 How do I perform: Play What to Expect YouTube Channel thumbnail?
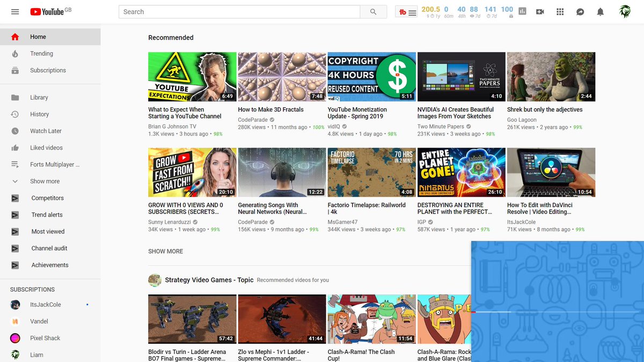click(x=193, y=77)
